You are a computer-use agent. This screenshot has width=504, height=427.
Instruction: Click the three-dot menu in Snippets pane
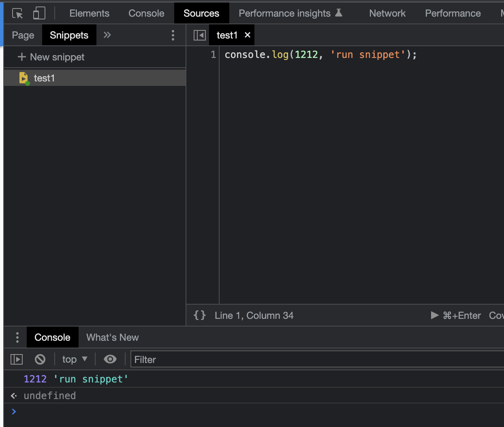tap(173, 35)
